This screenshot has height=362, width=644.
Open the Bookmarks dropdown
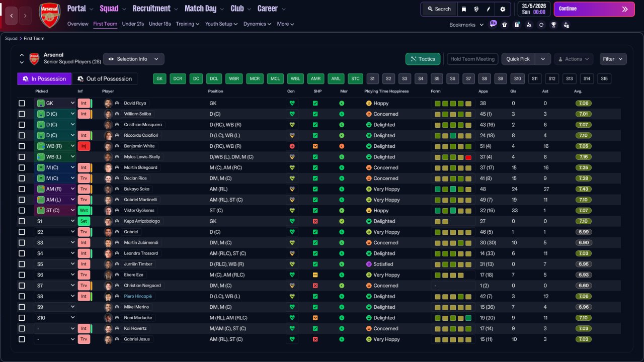(466, 25)
